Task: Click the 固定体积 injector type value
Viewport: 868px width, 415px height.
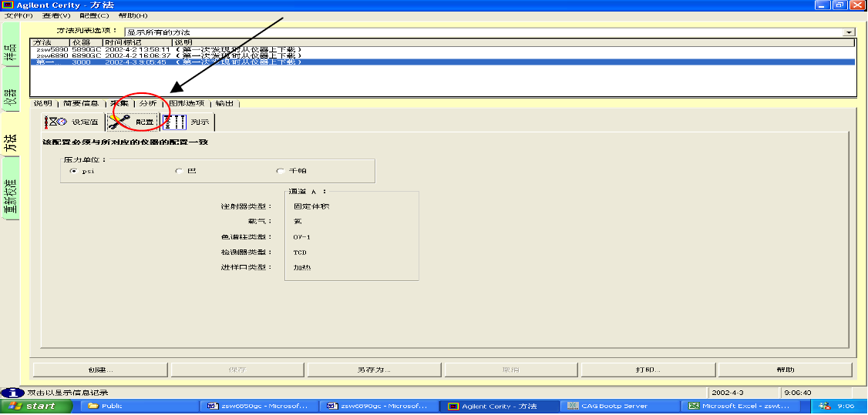Action: pyautogui.click(x=311, y=206)
